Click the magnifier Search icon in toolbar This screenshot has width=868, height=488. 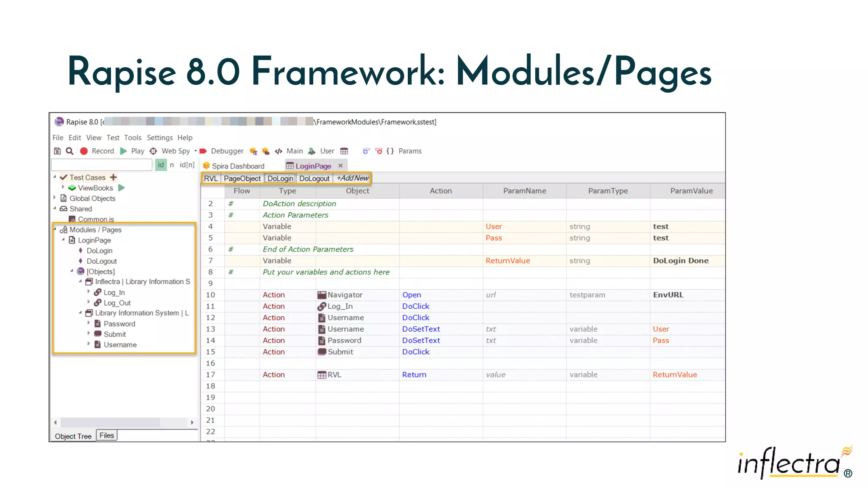70,151
